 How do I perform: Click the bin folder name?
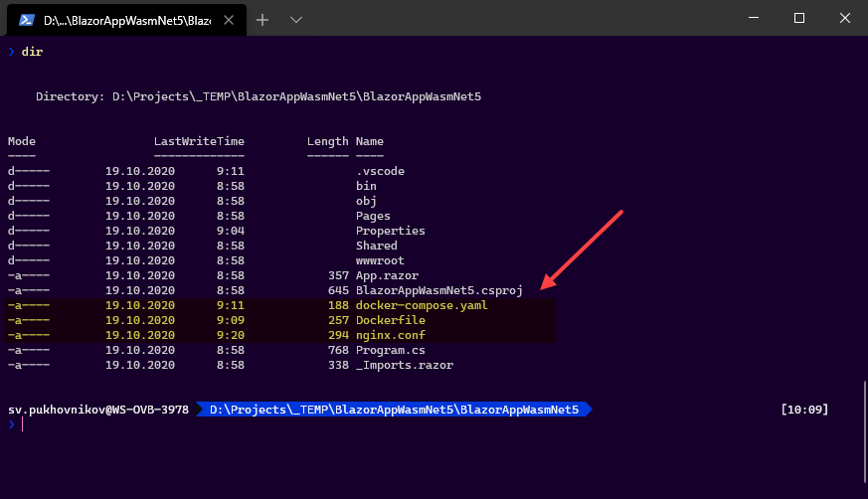(367, 187)
